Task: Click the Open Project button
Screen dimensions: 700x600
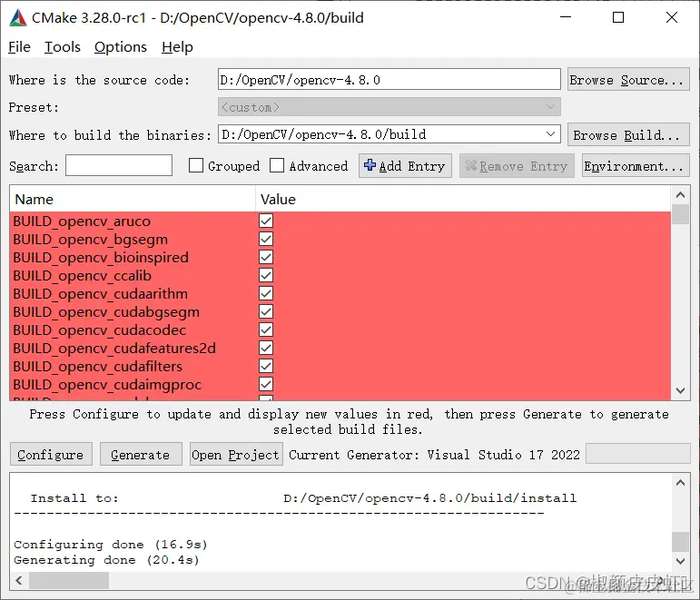Action: (236, 455)
